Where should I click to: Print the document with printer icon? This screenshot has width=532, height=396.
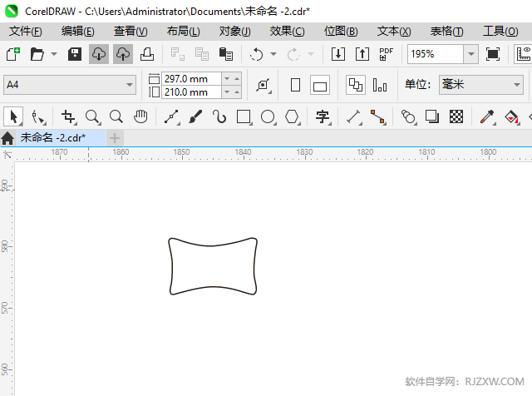click(147, 54)
